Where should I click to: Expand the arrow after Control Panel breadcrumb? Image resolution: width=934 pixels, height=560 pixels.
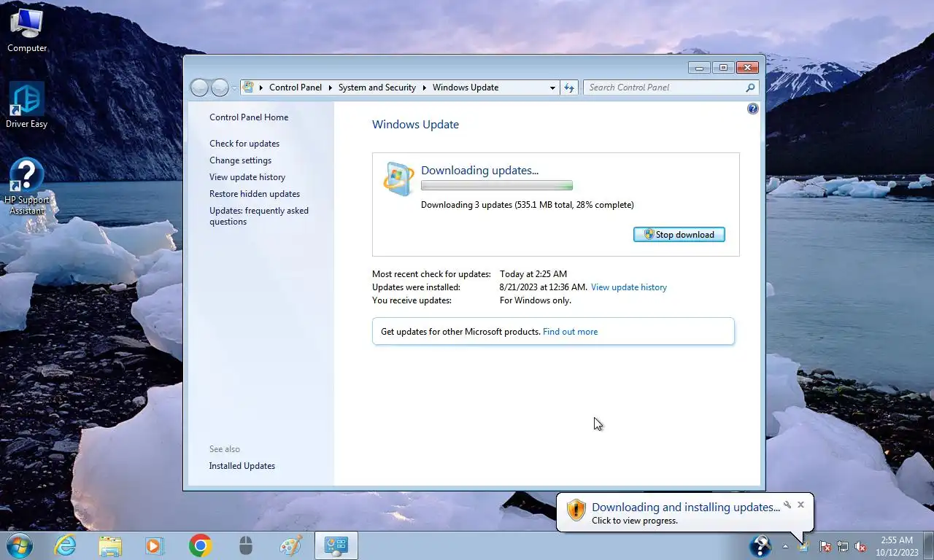(x=330, y=87)
